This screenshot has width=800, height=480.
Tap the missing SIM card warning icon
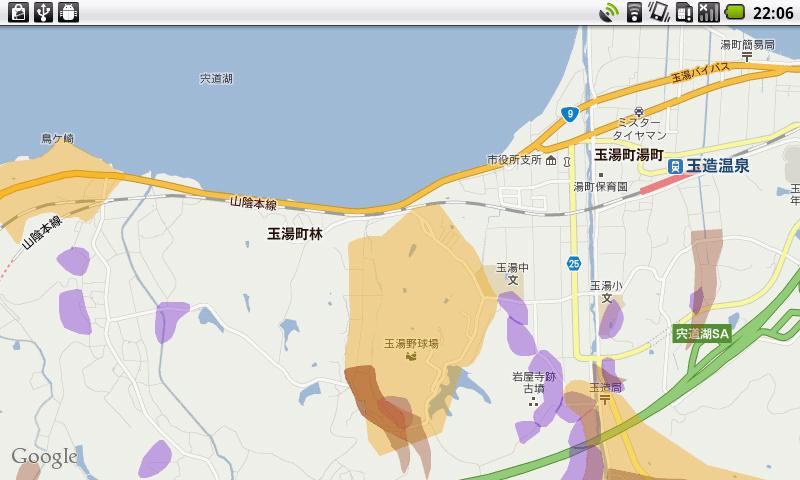684,12
